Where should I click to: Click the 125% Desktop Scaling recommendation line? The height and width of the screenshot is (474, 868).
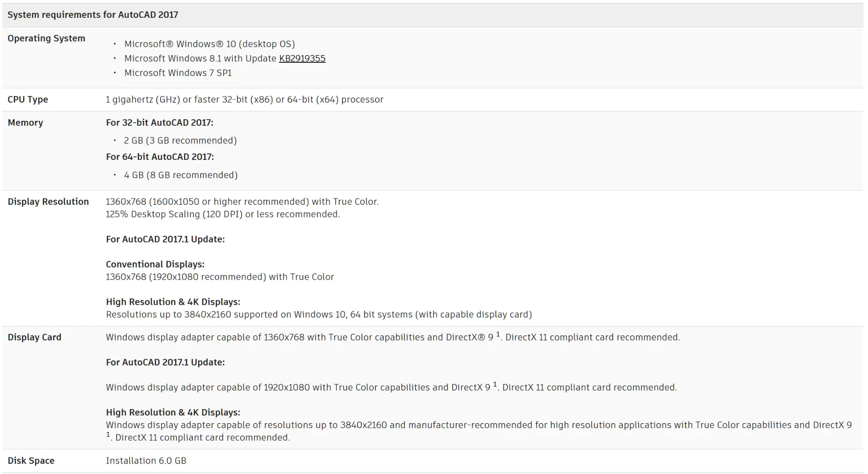pyautogui.click(x=223, y=215)
